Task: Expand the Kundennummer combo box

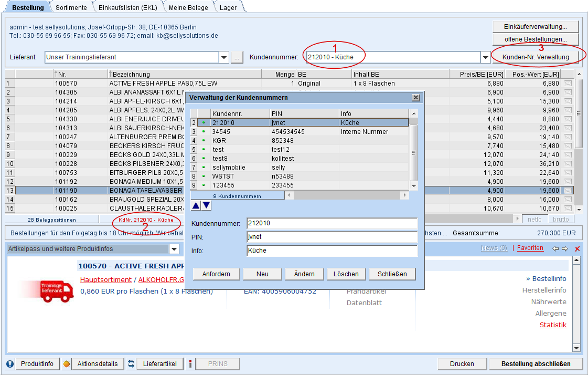Action: point(485,57)
